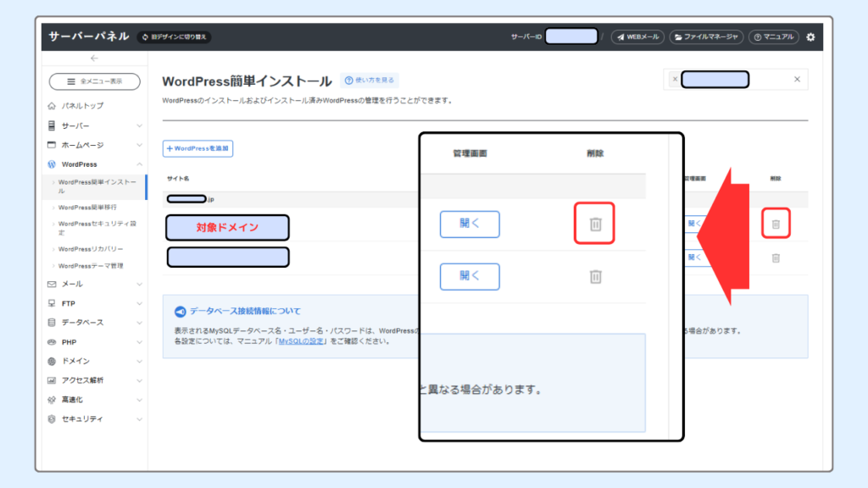Open the ファイルマネージャ from the top bar
Screen dimensions: 868x488
pos(707,36)
